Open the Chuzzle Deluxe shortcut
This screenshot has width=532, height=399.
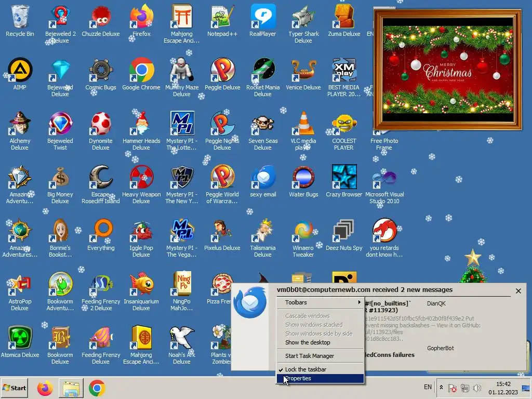coord(100,21)
